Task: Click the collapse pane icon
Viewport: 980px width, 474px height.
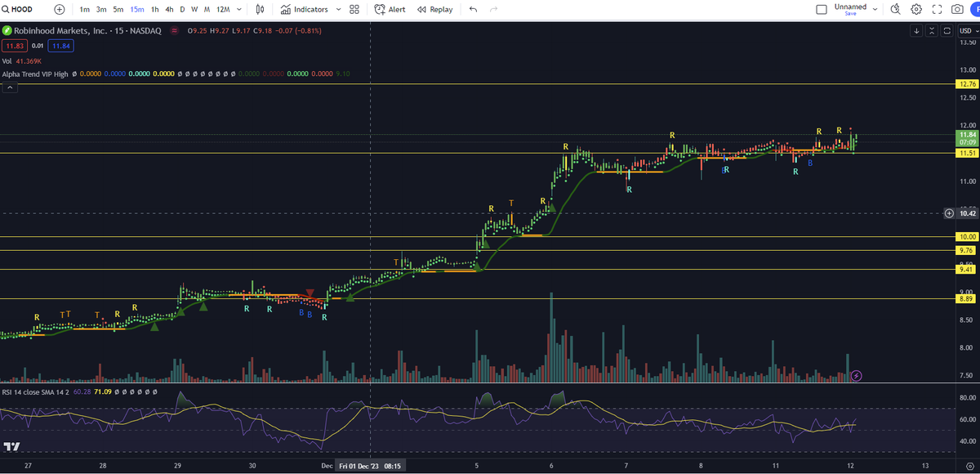Action: [932, 30]
